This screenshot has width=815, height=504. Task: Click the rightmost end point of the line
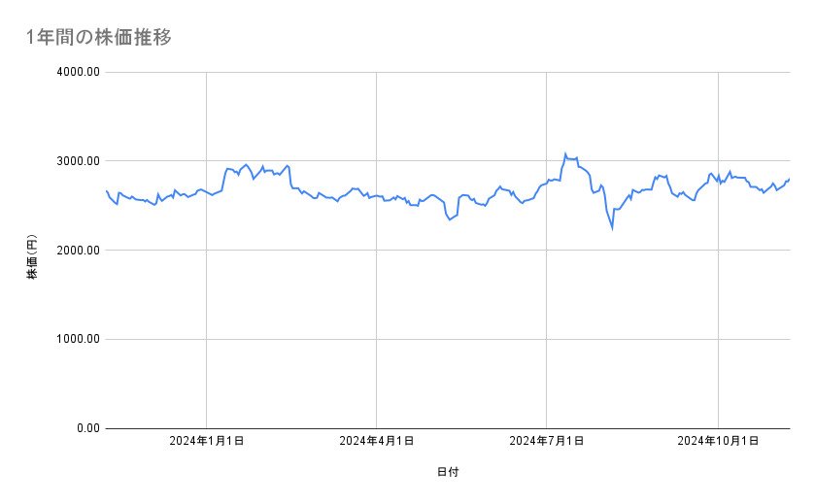(789, 179)
